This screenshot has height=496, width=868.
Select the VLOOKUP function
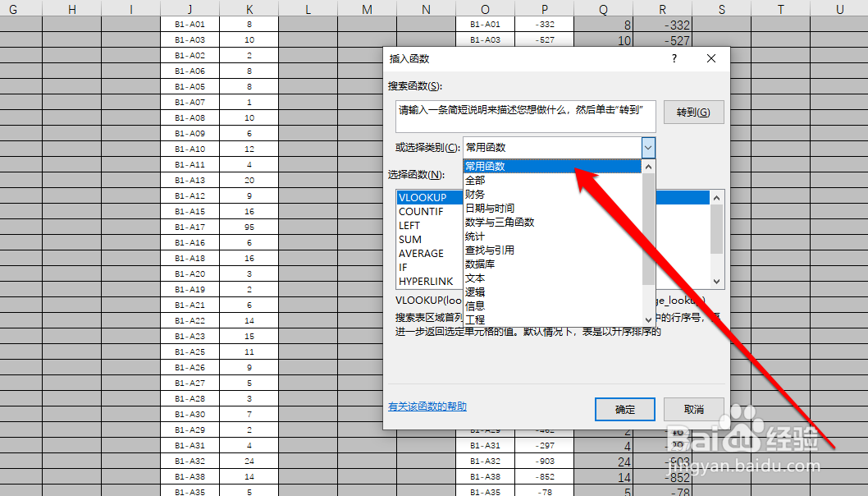[422, 197]
